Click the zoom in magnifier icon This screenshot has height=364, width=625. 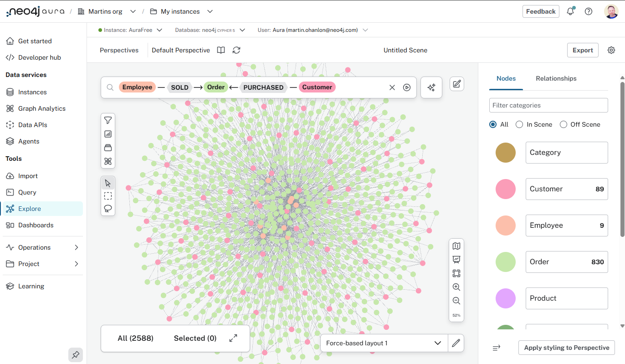tap(456, 287)
